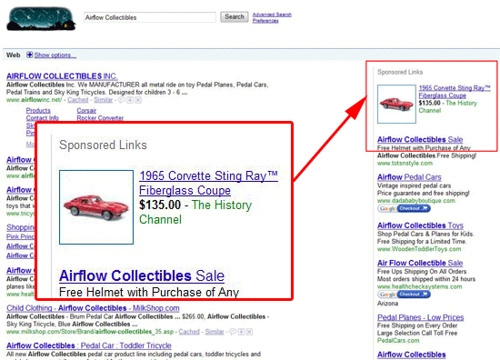Click the www.WoodenToddlerToys.com ad URL
This screenshot has width=500, height=360.
419,249
